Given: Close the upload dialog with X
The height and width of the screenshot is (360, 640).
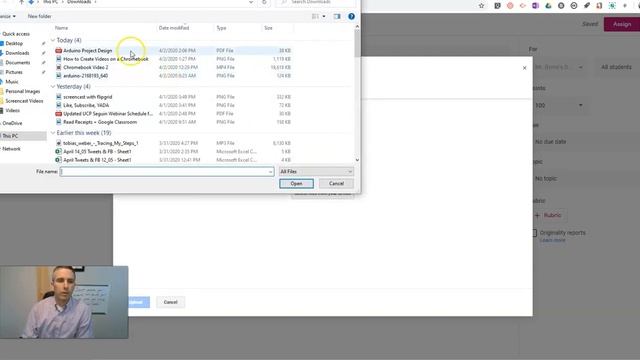Looking at the screenshot, I should pos(524,68).
